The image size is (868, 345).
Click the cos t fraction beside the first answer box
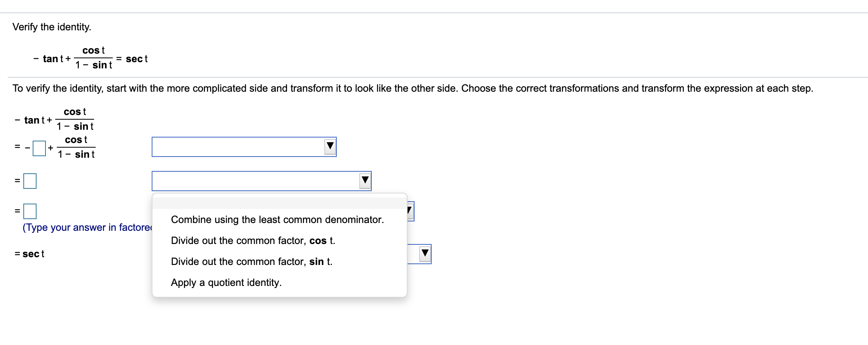76,147
